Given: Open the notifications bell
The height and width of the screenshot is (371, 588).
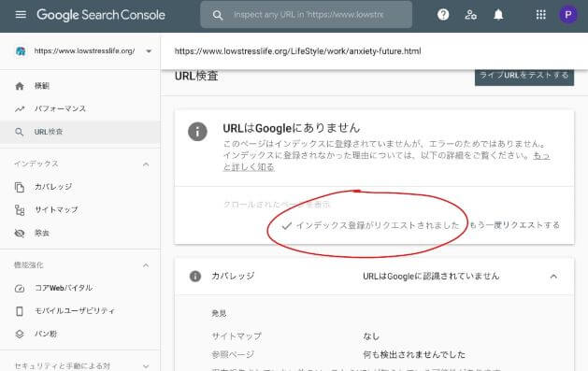Looking at the screenshot, I should [498, 15].
